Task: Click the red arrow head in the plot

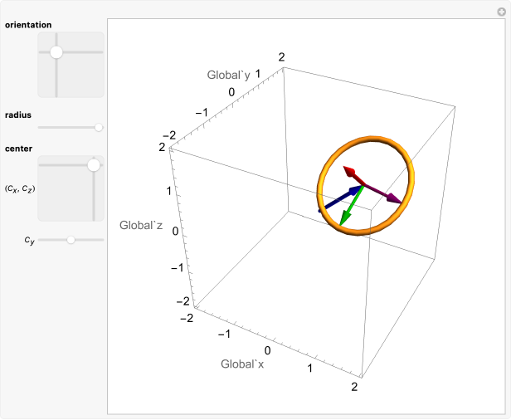Action: 352,173
